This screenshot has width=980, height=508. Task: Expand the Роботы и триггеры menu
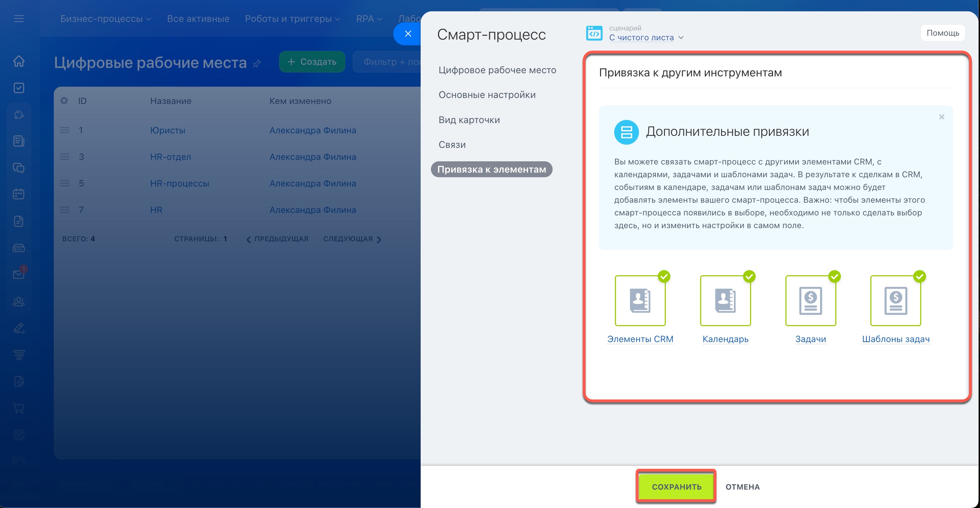pyautogui.click(x=292, y=19)
